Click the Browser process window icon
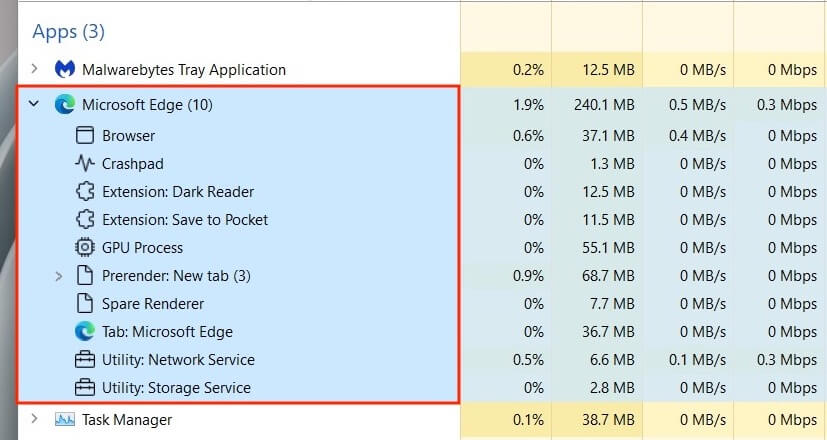 [x=84, y=135]
